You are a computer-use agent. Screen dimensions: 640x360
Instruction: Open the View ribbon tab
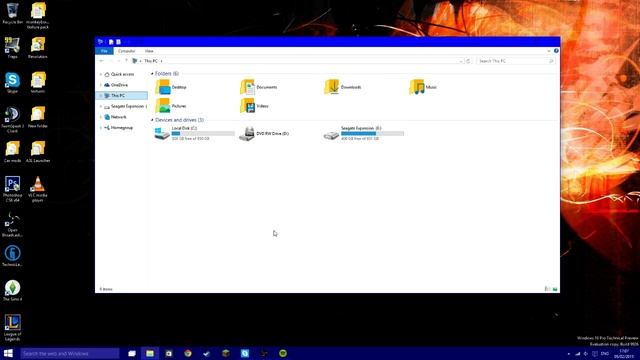(x=149, y=51)
